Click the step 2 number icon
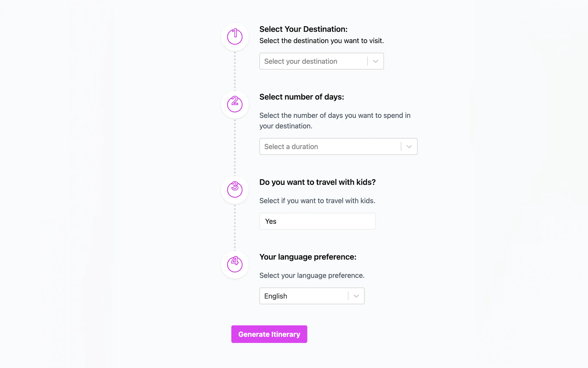Screen dimensions: 588x368 pos(235,105)
